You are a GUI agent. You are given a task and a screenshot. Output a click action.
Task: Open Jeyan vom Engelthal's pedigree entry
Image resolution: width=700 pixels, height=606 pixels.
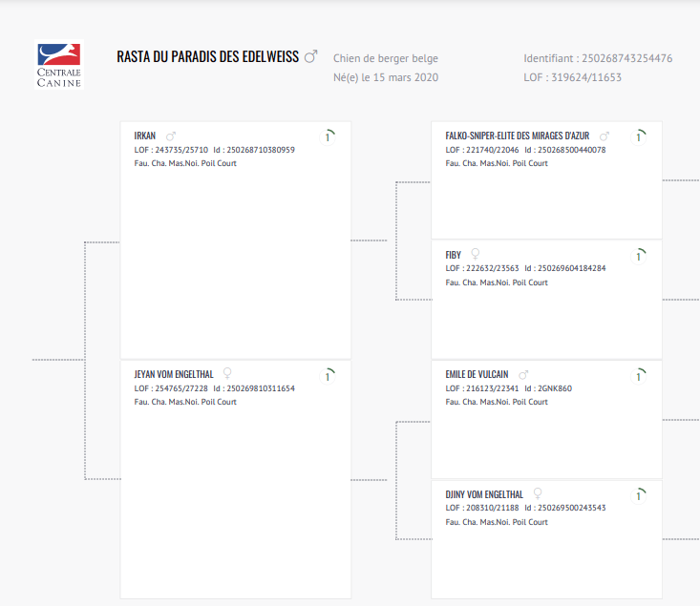pyautogui.click(x=174, y=375)
